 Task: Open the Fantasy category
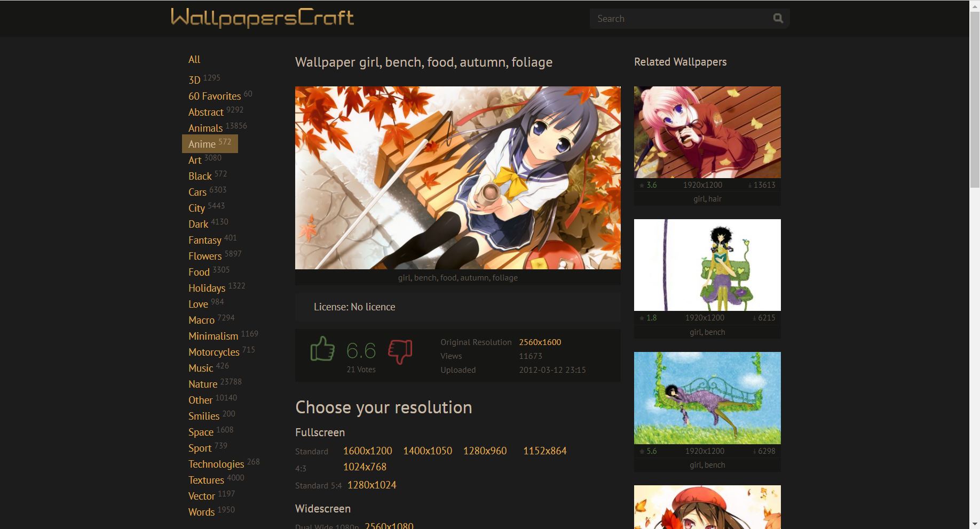tap(205, 240)
